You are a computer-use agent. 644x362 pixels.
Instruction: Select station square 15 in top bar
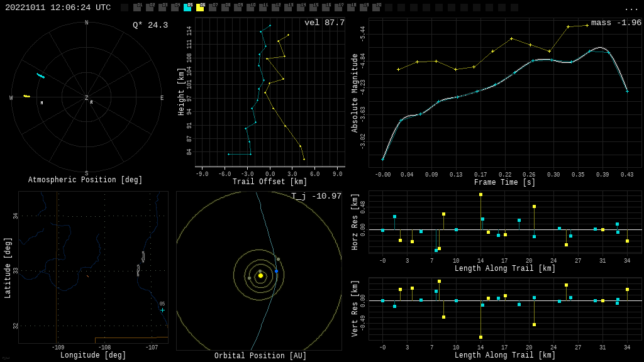tap(313, 8)
